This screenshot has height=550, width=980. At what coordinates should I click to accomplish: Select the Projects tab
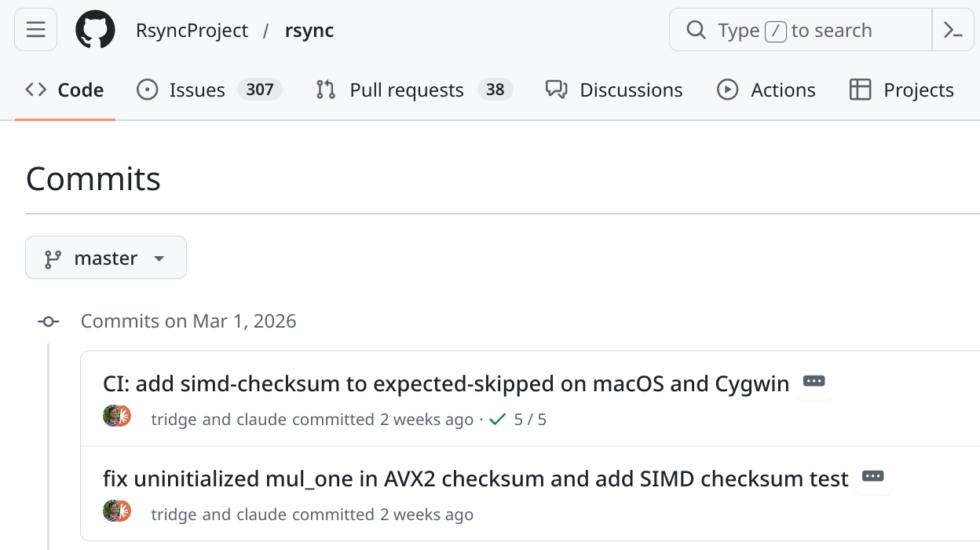[x=901, y=90]
